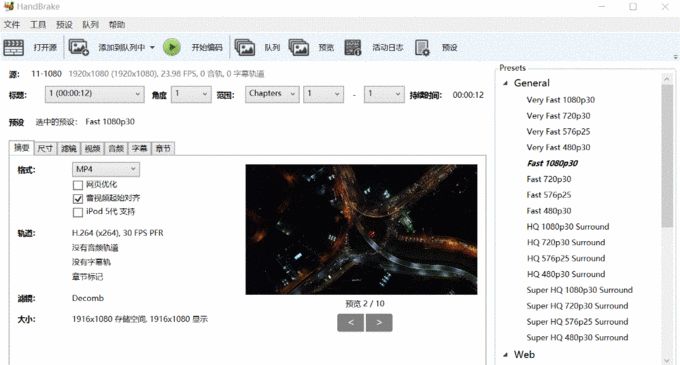Open the angle dropdown

(191, 94)
